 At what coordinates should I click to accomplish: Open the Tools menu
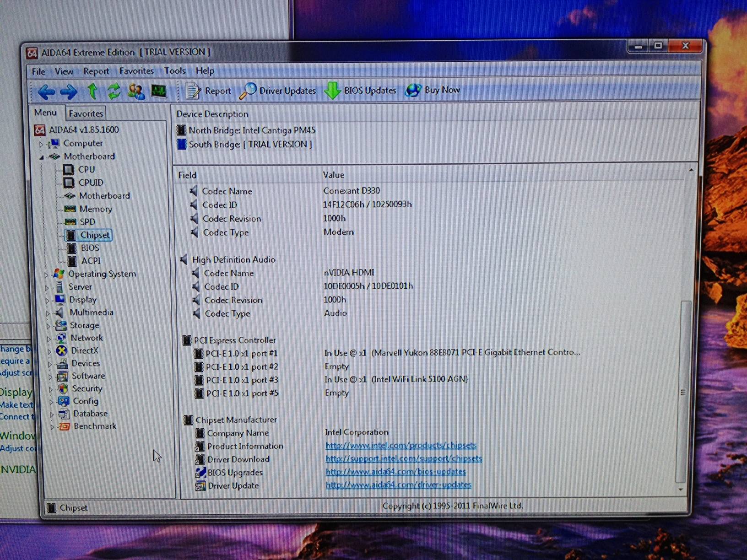pos(175,71)
